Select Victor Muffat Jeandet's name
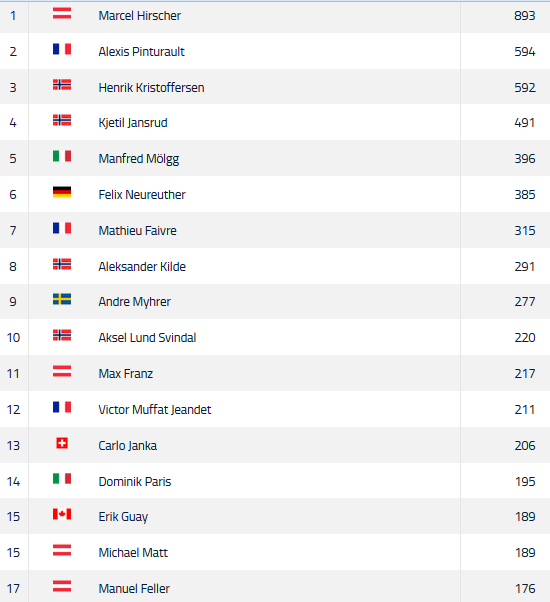The width and height of the screenshot is (550, 602). click(x=155, y=410)
